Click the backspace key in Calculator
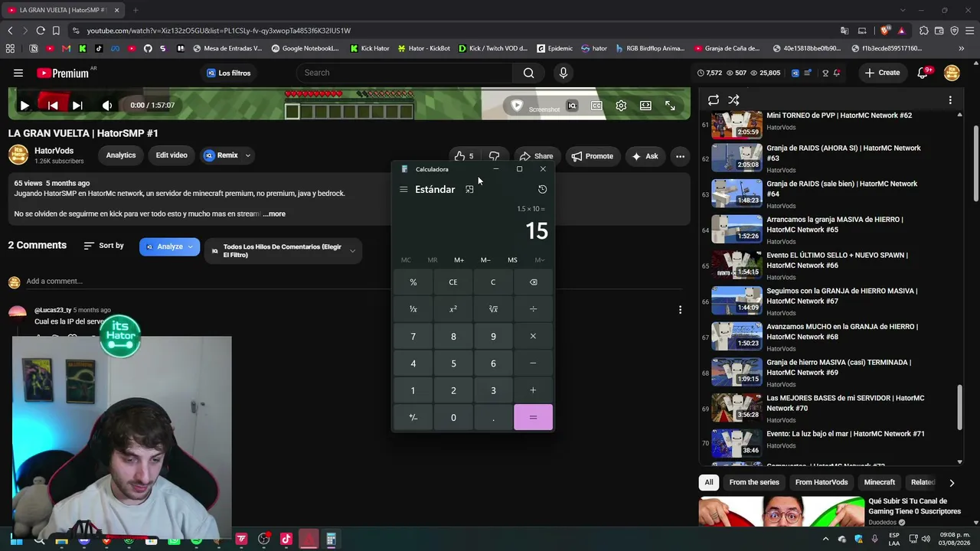 tap(533, 282)
